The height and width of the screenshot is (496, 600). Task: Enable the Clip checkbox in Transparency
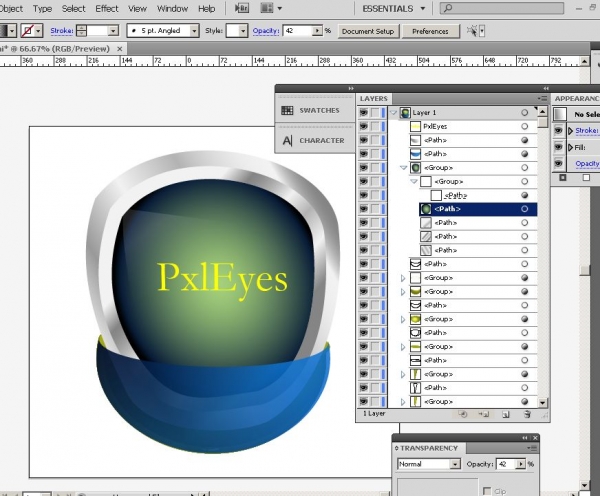tap(487, 491)
